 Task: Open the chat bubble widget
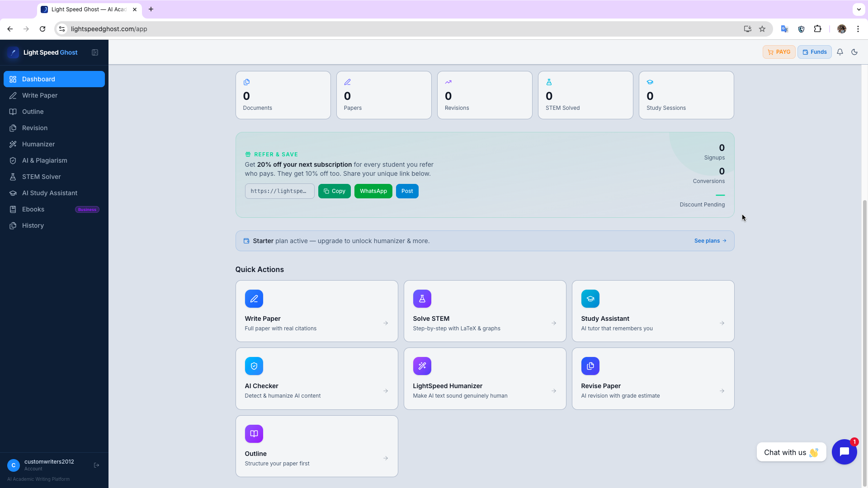coord(844,452)
